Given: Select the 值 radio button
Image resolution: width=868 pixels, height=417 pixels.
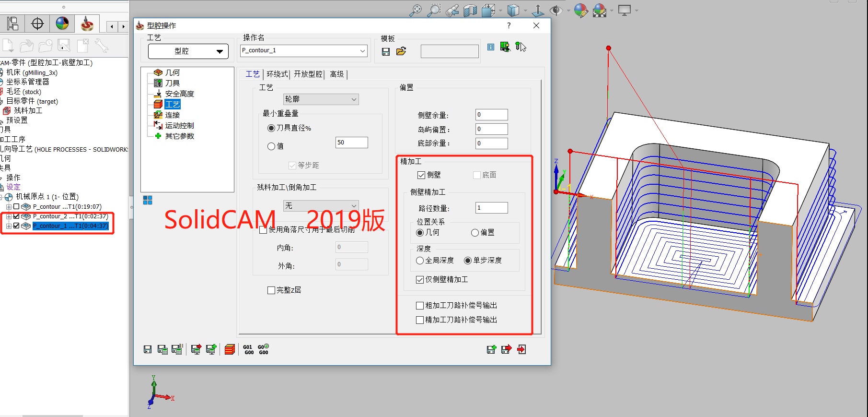Looking at the screenshot, I should pos(271,146).
